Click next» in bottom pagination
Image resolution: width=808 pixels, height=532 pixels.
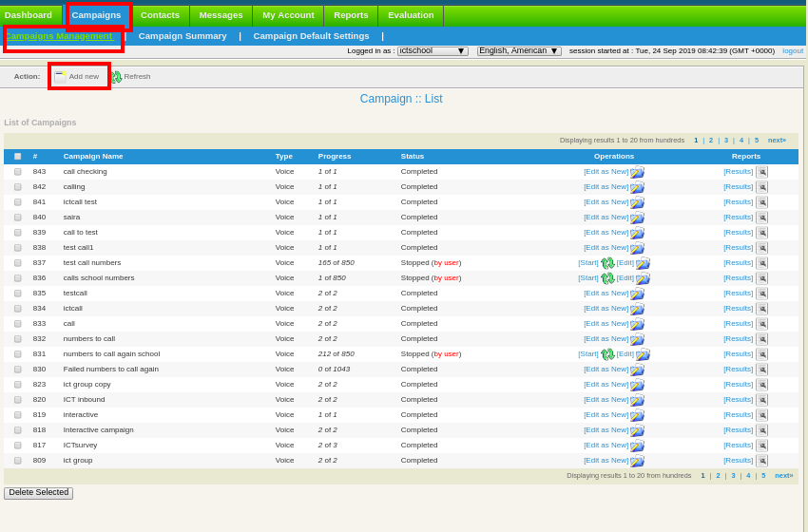[784, 475]
